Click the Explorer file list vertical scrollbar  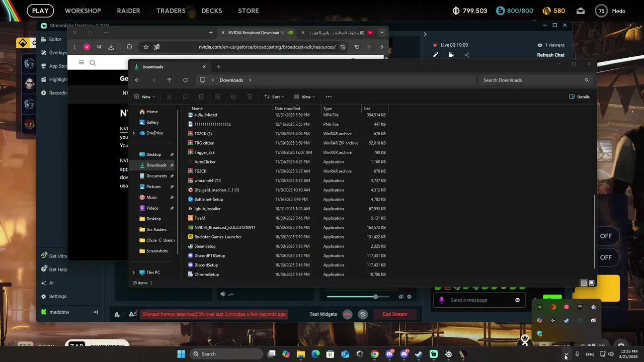click(x=595, y=231)
